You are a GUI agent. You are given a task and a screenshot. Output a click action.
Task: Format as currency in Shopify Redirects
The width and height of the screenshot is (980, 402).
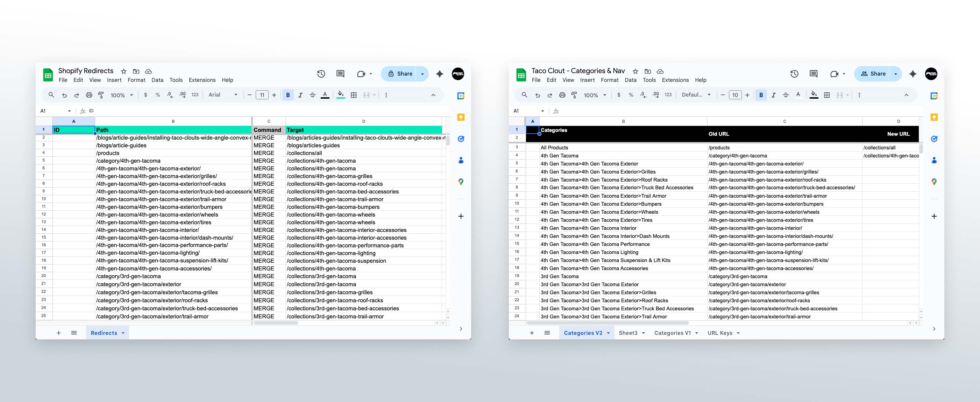click(145, 95)
